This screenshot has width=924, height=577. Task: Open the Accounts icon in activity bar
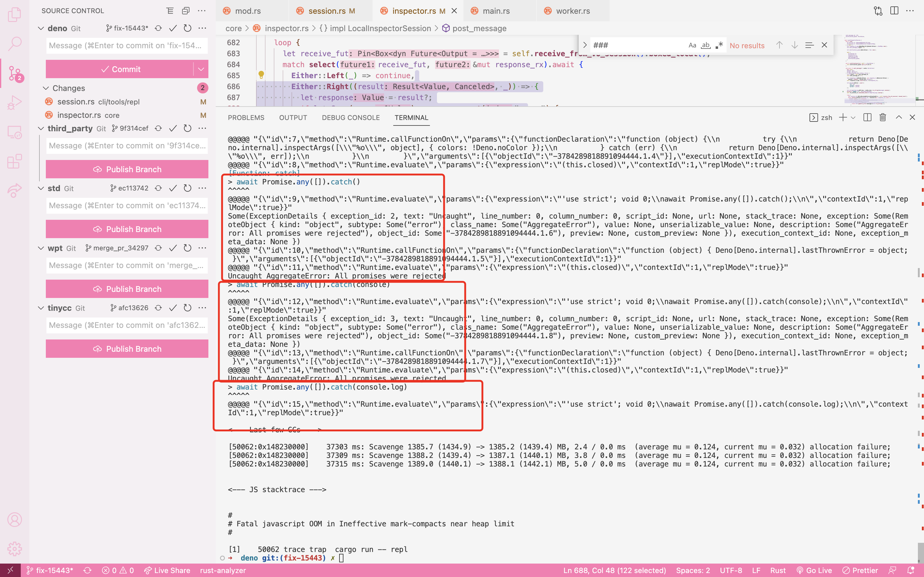(14, 519)
